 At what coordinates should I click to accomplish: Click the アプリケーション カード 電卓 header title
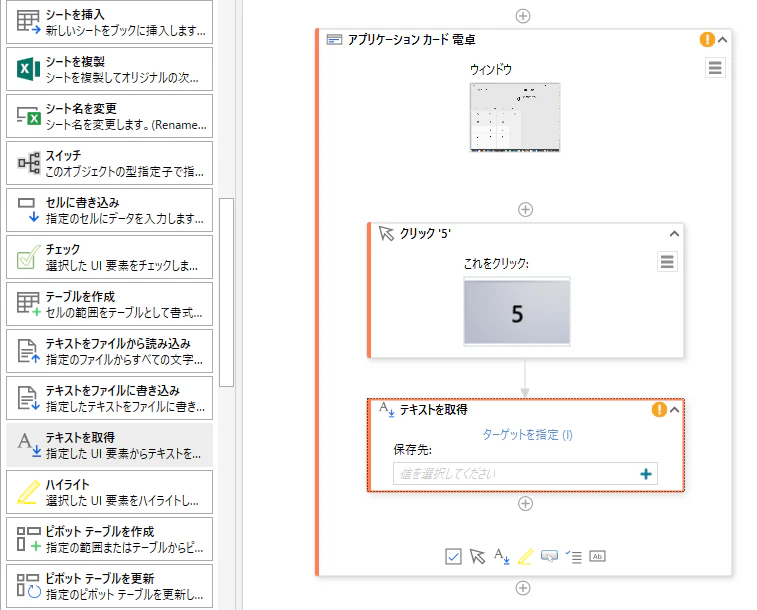coord(411,40)
